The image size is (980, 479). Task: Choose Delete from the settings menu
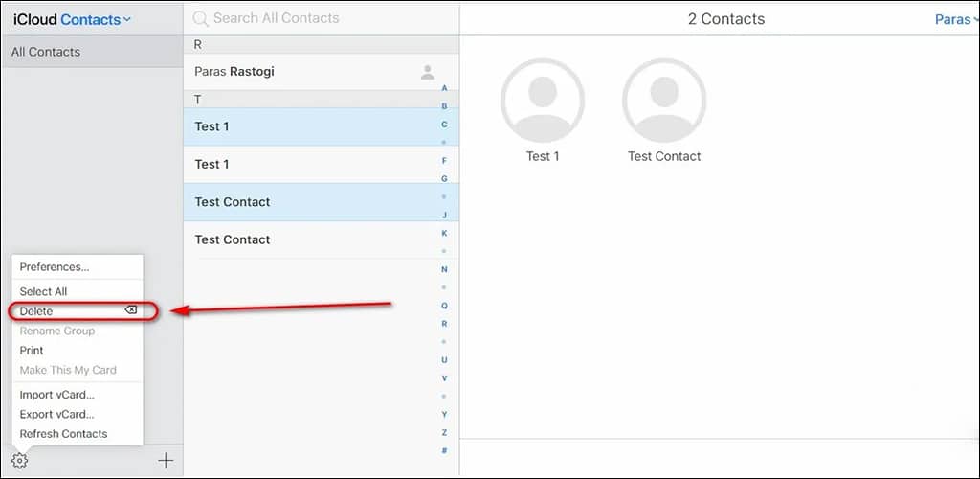coord(38,311)
